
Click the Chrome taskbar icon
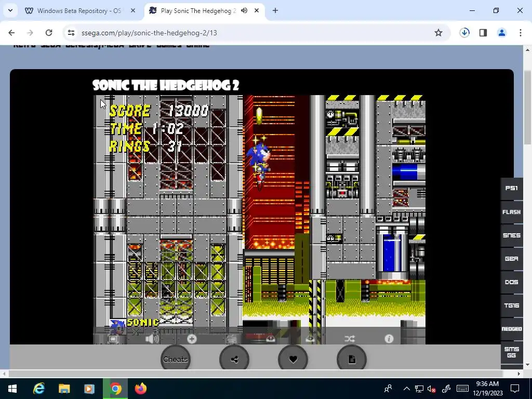click(x=115, y=389)
